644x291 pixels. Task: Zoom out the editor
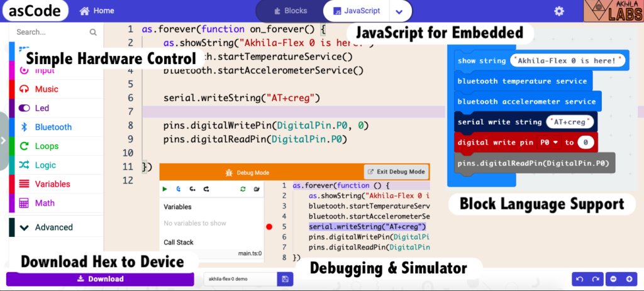pos(614,279)
